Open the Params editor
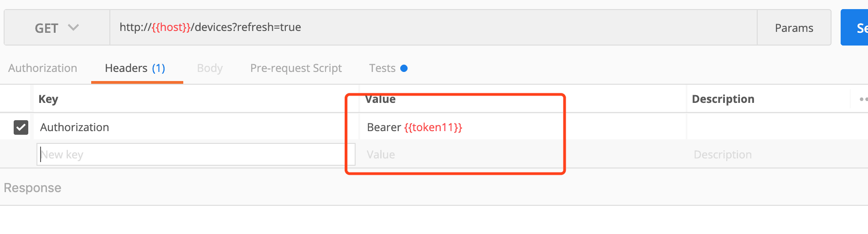868x234 pixels. tap(794, 28)
